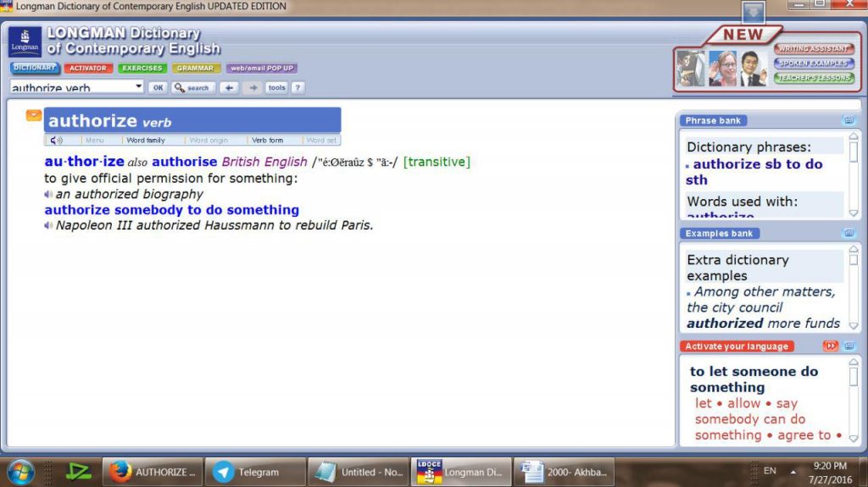
Task: Click the Activate your language header label
Action: point(737,346)
